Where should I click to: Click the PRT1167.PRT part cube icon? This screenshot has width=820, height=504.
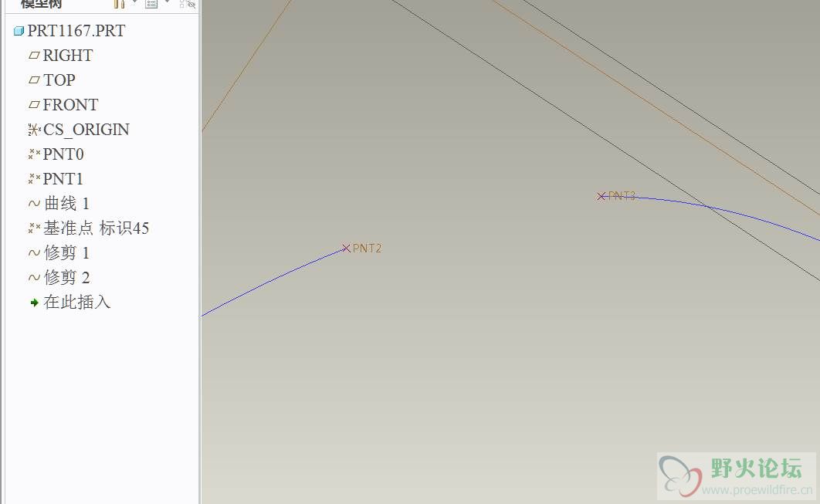tap(19, 32)
